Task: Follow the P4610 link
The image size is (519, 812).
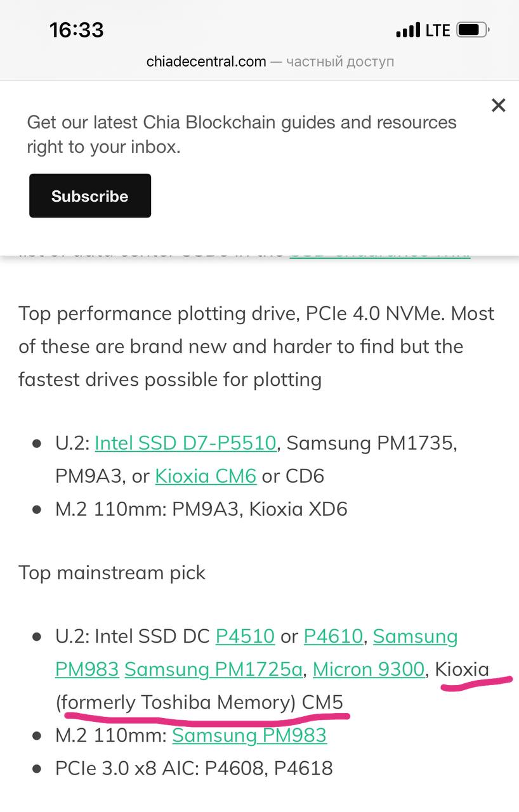Action: 333,636
